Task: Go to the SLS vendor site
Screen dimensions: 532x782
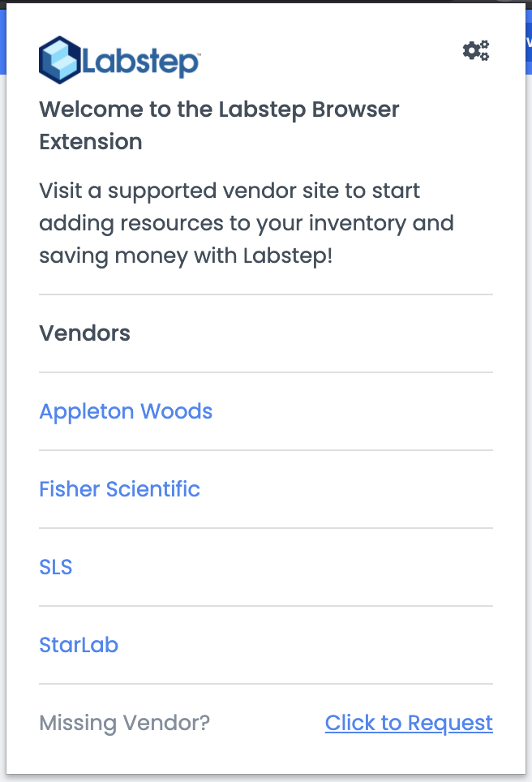Action: click(56, 567)
